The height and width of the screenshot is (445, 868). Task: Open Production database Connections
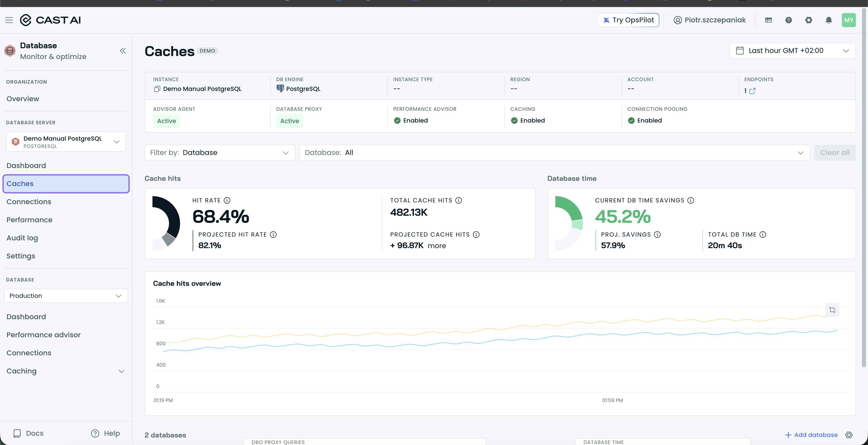point(29,353)
